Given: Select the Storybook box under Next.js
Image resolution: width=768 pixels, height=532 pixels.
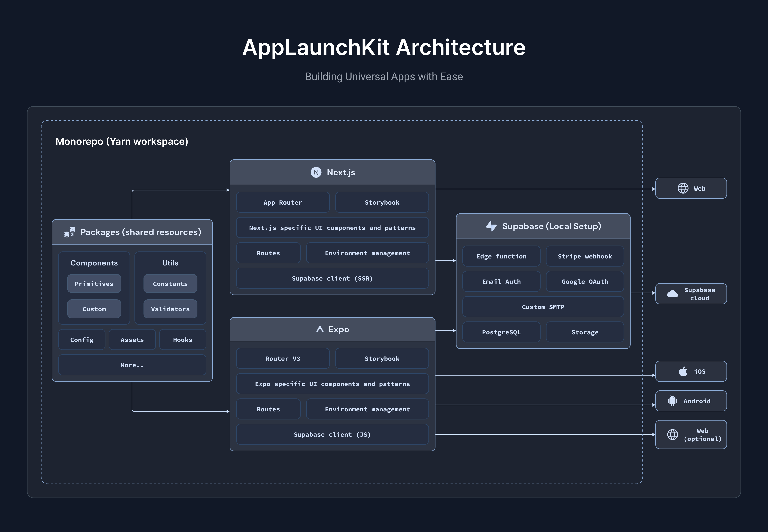Looking at the screenshot, I should point(382,202).
